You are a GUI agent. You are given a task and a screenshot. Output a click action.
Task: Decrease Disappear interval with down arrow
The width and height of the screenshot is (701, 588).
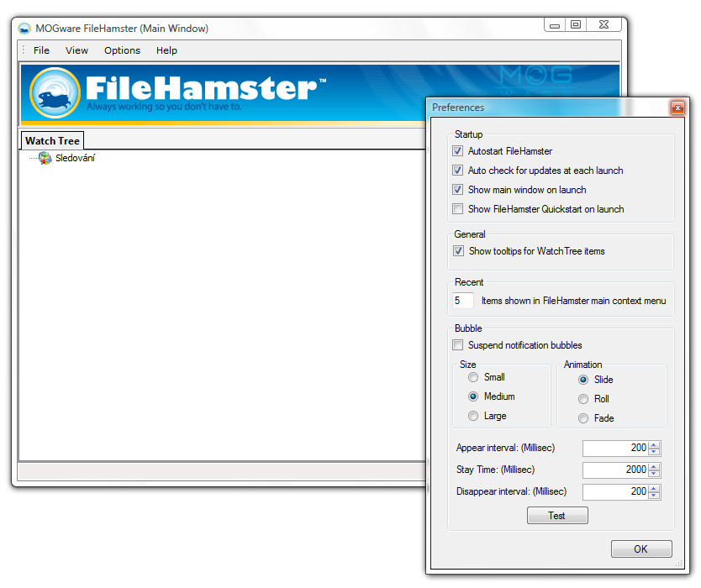pos(654,495)
